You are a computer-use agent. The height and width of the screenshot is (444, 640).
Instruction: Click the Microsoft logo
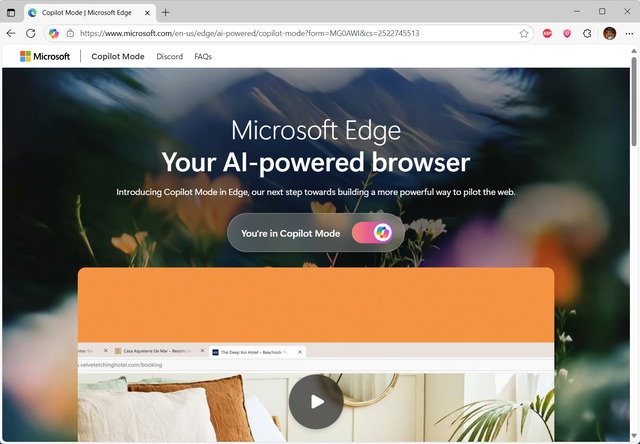tap(45, 56)
